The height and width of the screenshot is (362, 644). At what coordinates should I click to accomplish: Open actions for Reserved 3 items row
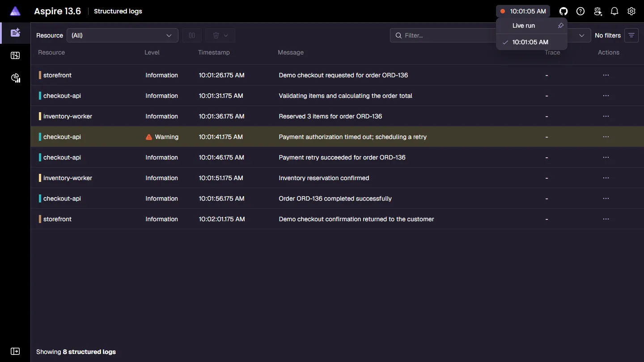(x=606, y=116)
